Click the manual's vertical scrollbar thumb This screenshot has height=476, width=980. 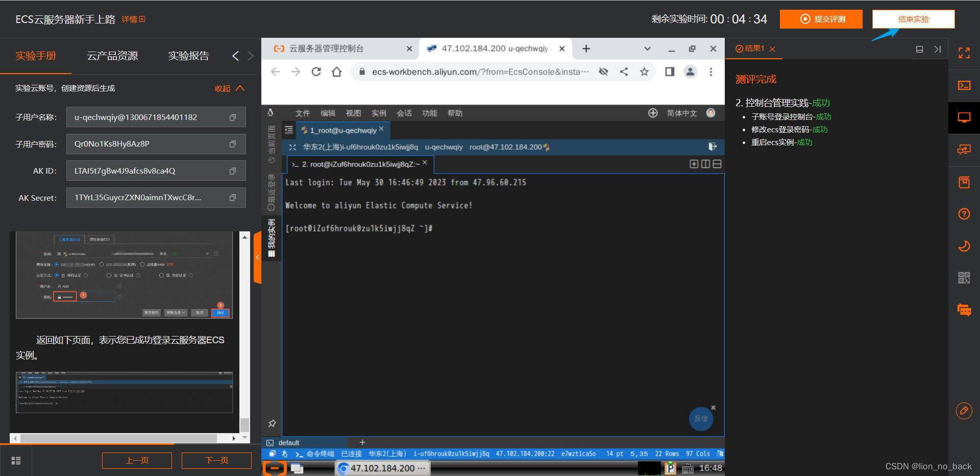(244, 425)
